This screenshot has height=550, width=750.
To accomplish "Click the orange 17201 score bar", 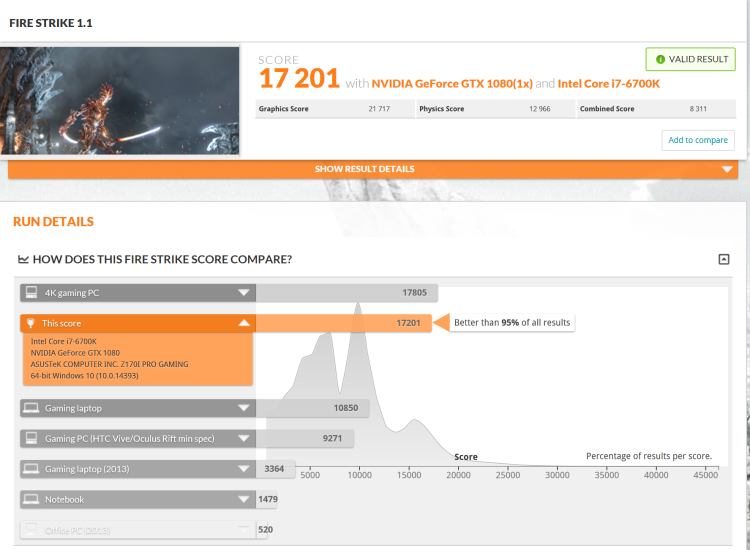I will coord(344,323).
